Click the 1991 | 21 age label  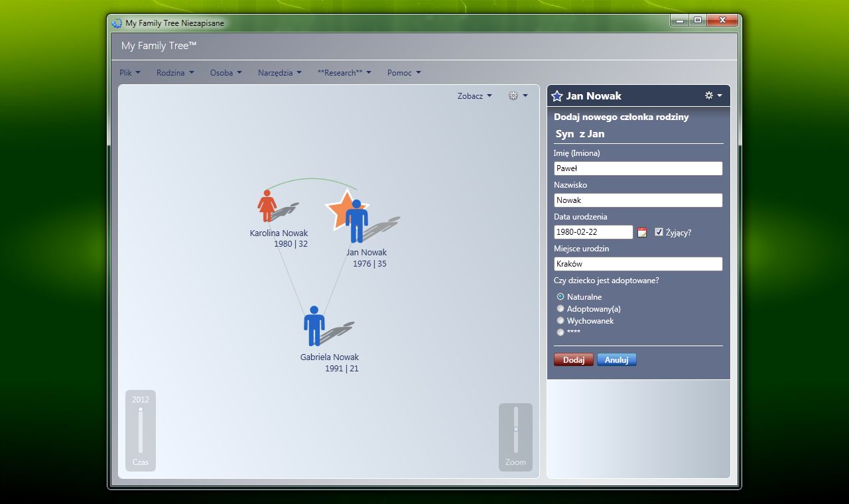[342, 369]
